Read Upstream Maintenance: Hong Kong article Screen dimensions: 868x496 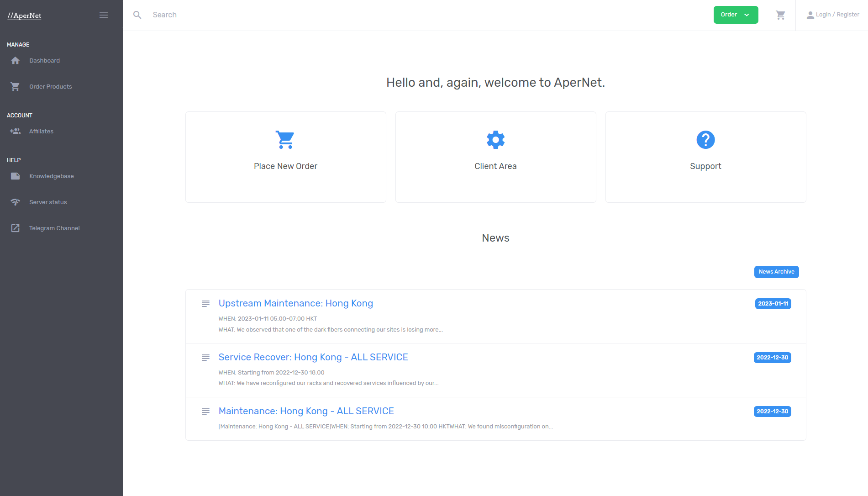click(x=295, y=304)
